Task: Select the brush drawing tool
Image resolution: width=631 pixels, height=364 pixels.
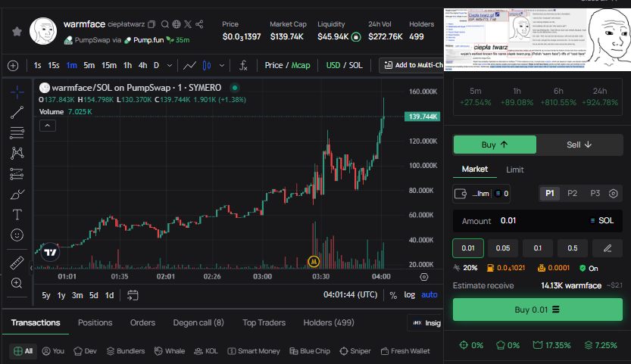Action: [17, 194]
